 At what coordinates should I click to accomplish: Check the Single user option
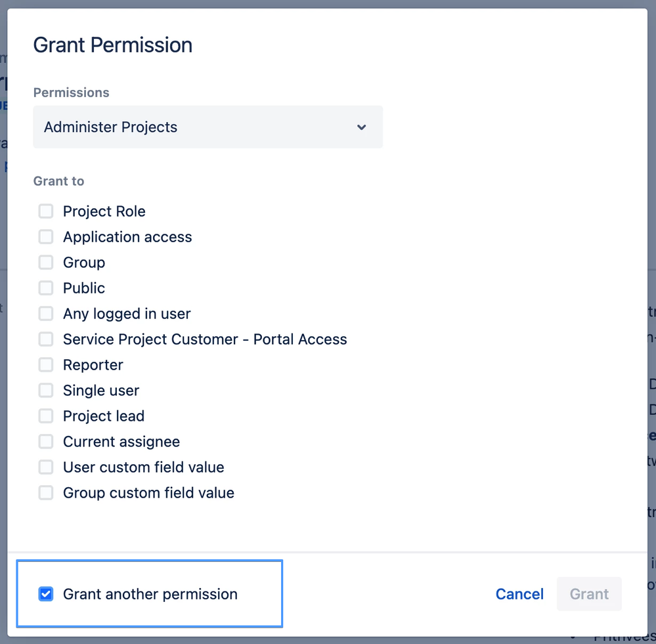tap(45, 390)
